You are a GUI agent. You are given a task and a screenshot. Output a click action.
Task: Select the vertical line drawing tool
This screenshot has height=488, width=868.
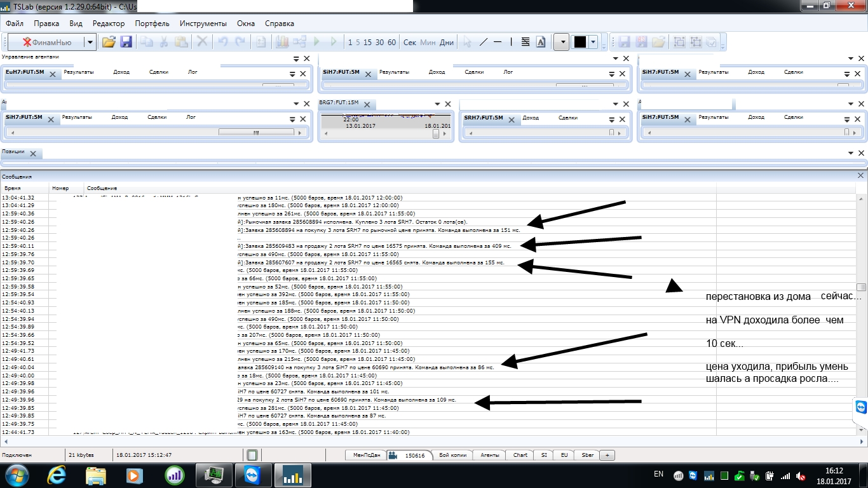512,42
